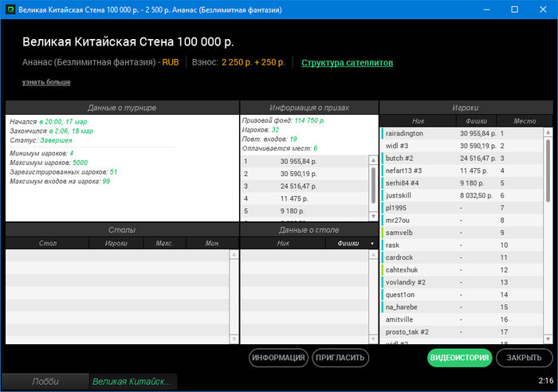Select player na_harebe
558x392 pixels.
(x=462, y=307)
